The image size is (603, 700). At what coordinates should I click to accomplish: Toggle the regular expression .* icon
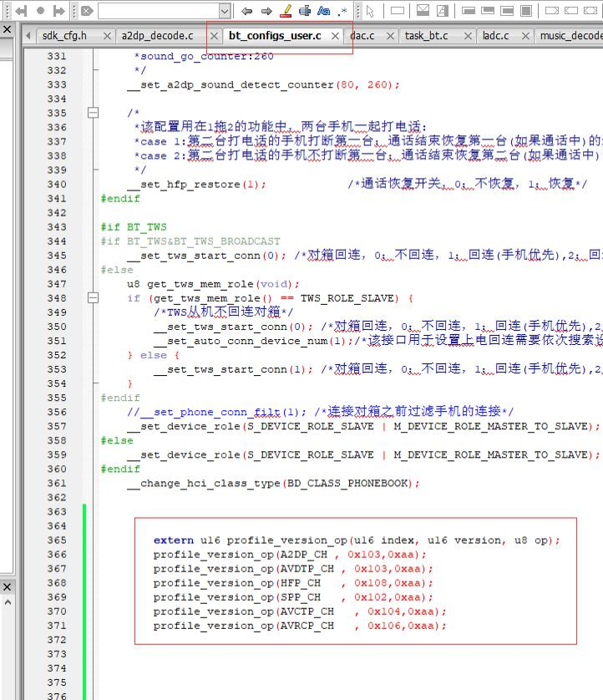342,11
